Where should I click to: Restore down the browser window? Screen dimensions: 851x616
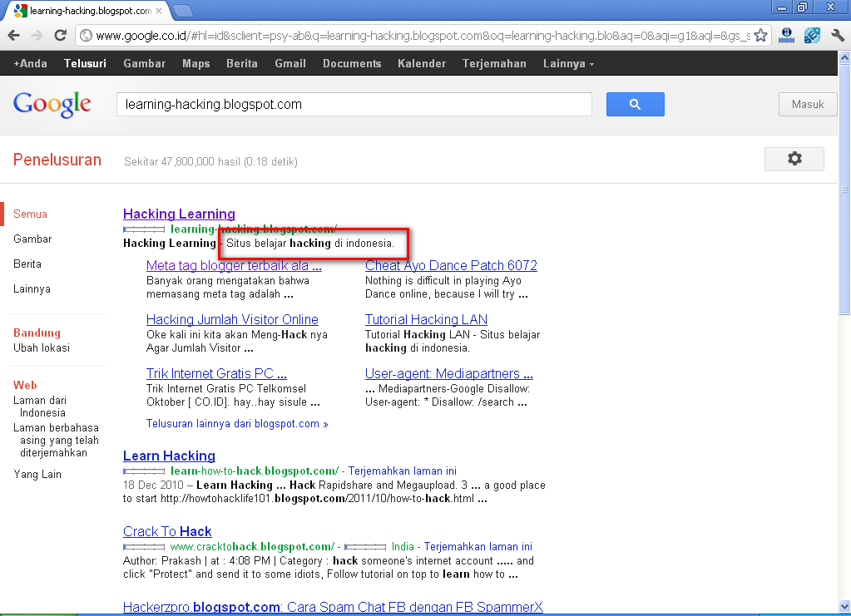point(802,7)
